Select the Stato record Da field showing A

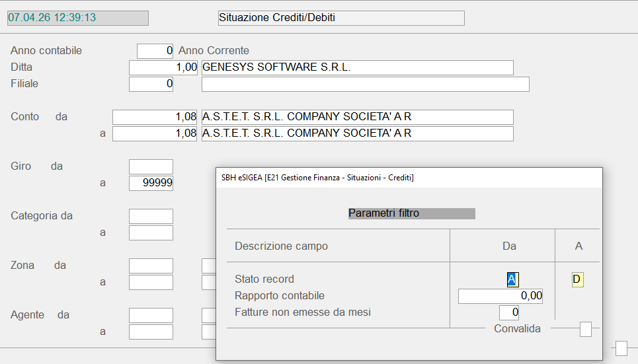(511, 279)
